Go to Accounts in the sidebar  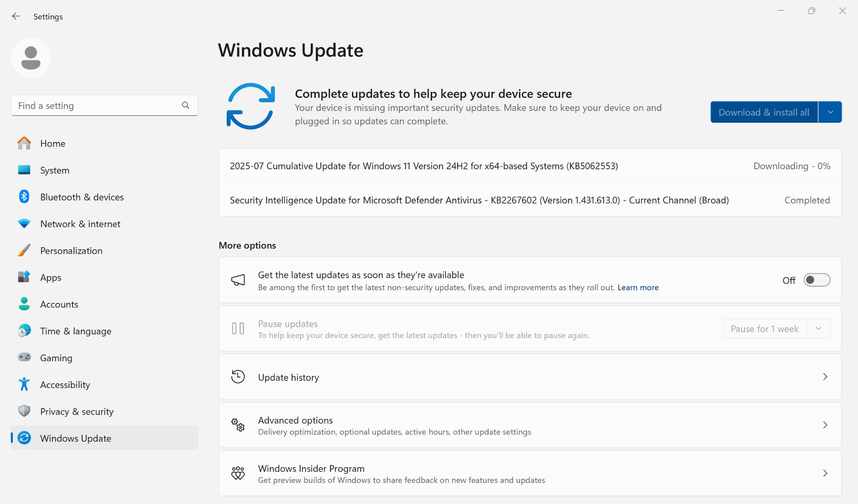tap(59, 304)
